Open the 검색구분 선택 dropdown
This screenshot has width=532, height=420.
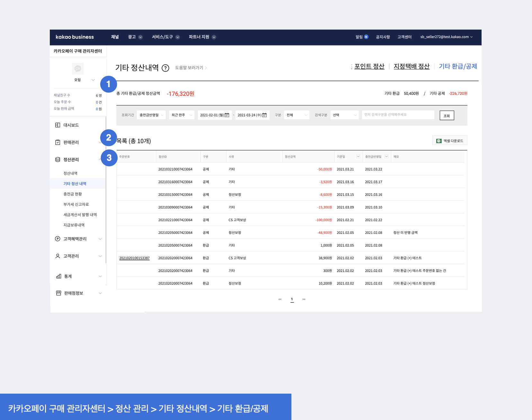[344, 115]
